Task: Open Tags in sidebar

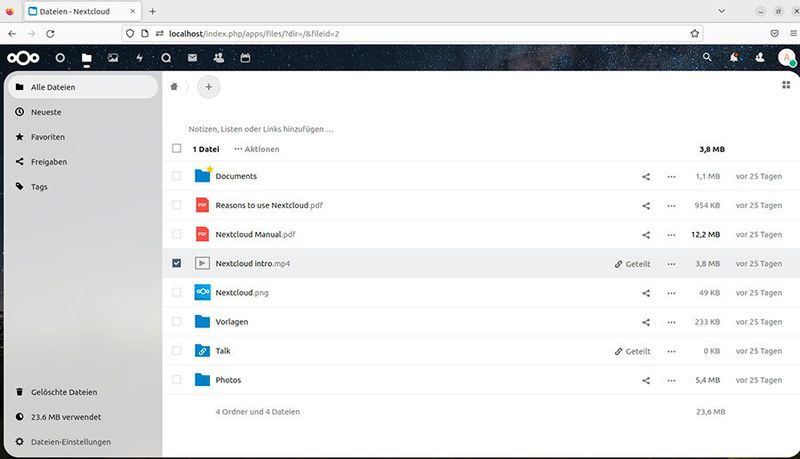Action: tap(83, 187)
